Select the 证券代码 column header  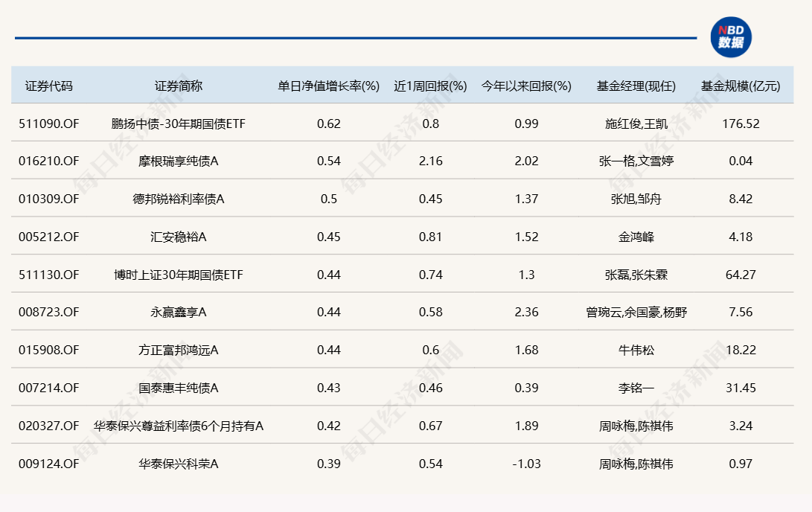(48, 86)
